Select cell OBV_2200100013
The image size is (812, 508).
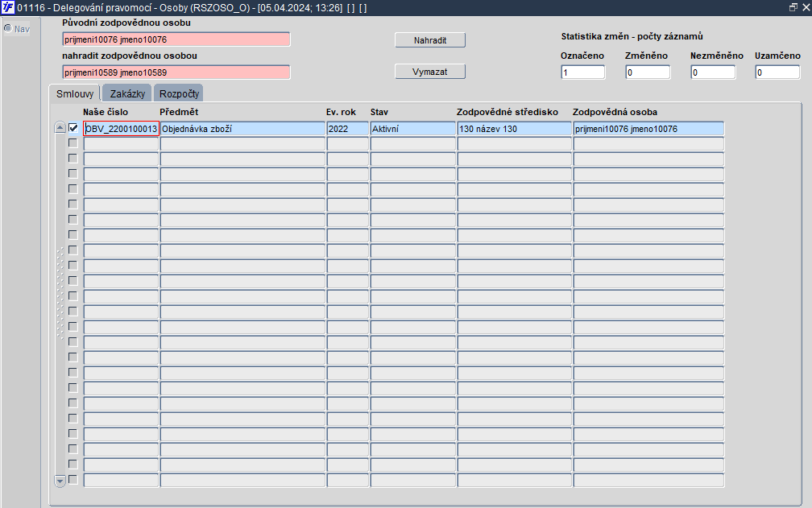point(121,129)
